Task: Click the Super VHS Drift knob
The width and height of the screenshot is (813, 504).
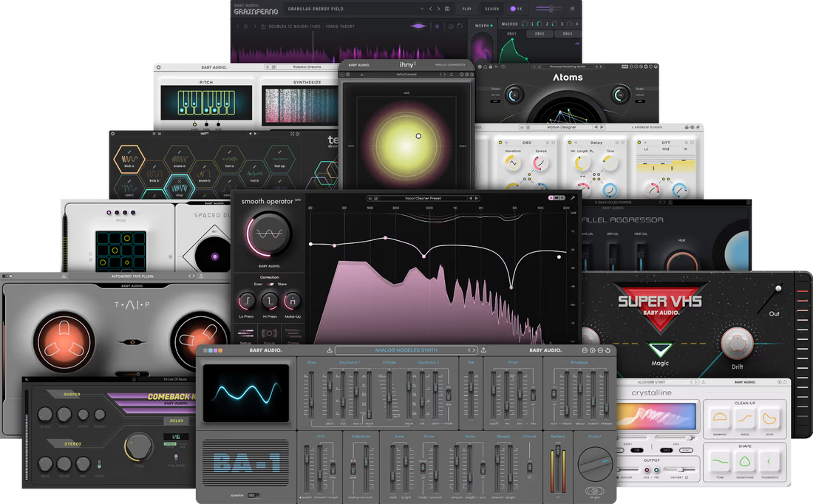Action: pyautogui.click(x=738, y=344)
